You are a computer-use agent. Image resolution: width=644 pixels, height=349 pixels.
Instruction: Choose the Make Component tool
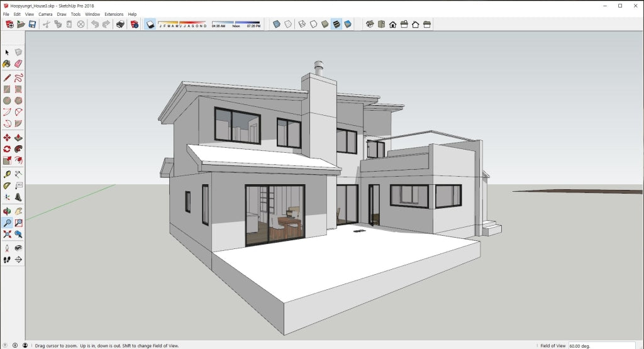pyautogui.click(x=18, y=52)
